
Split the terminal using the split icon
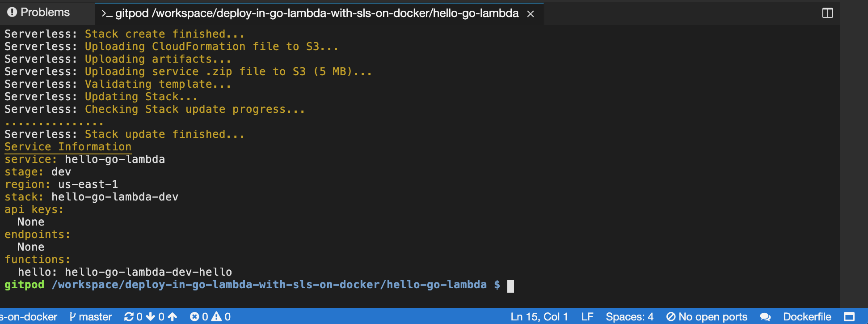coord(827,13)
